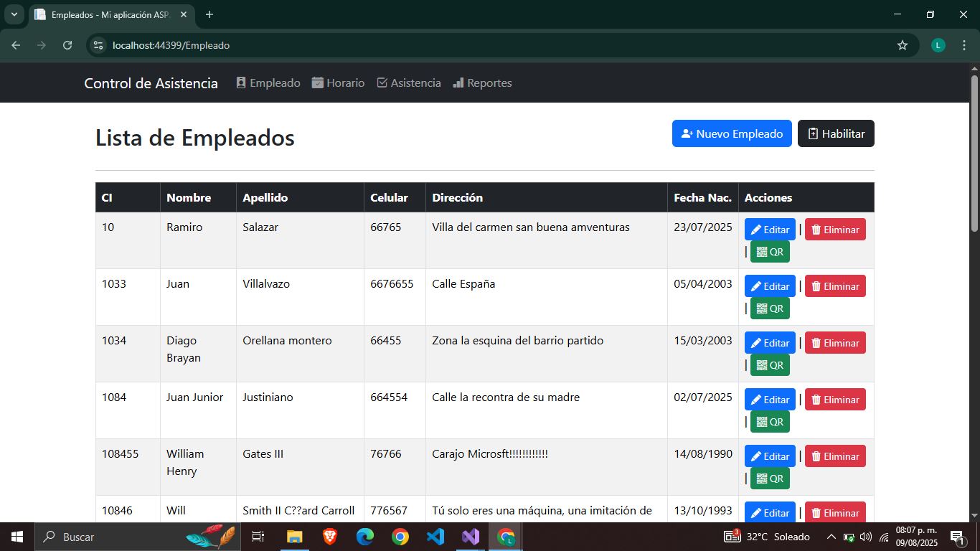Select the Empleados browser tab

(x=111, y=14)
